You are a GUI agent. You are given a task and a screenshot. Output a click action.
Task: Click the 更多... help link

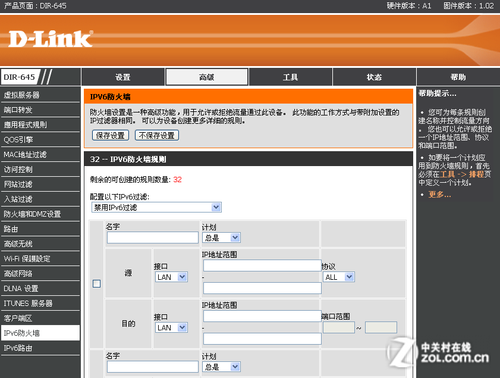click(440, 195)
